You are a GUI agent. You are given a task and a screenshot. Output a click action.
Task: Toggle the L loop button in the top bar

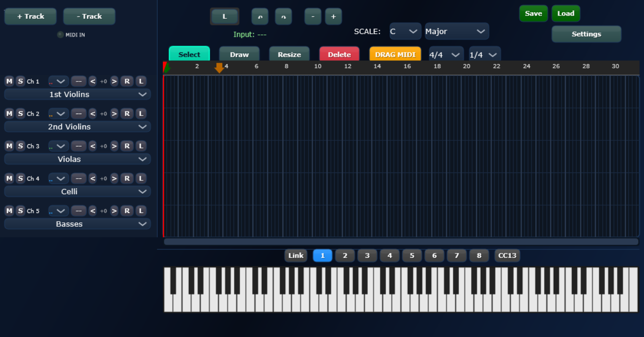pyautogui.click(x=225, y=16)
